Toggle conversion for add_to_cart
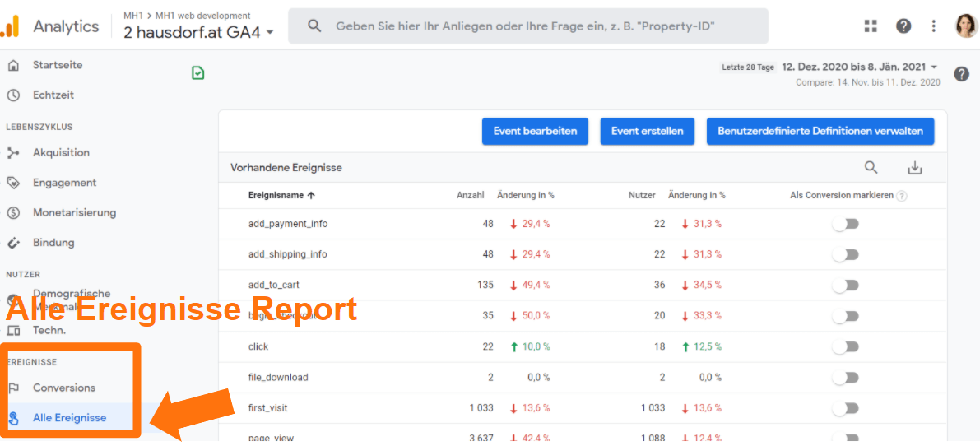The height and width of the screenshot is (446, 980). coord(846,285)
